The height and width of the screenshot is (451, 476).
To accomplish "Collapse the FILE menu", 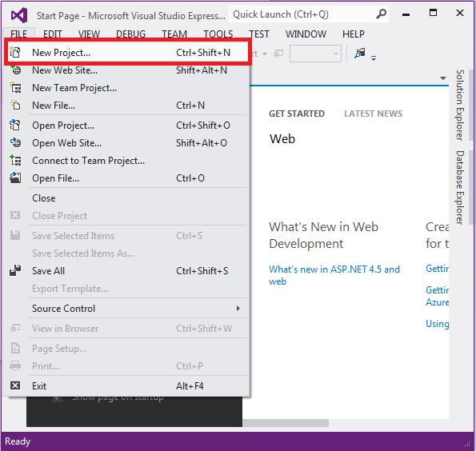I will tap(19, 34).
